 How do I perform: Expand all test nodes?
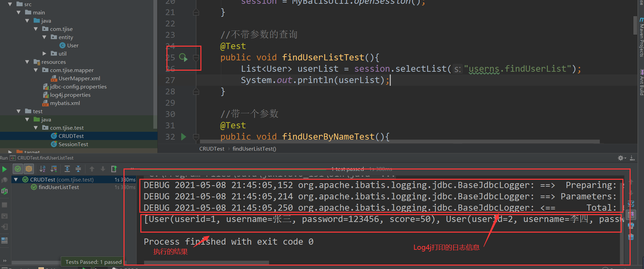coord(67,169)
